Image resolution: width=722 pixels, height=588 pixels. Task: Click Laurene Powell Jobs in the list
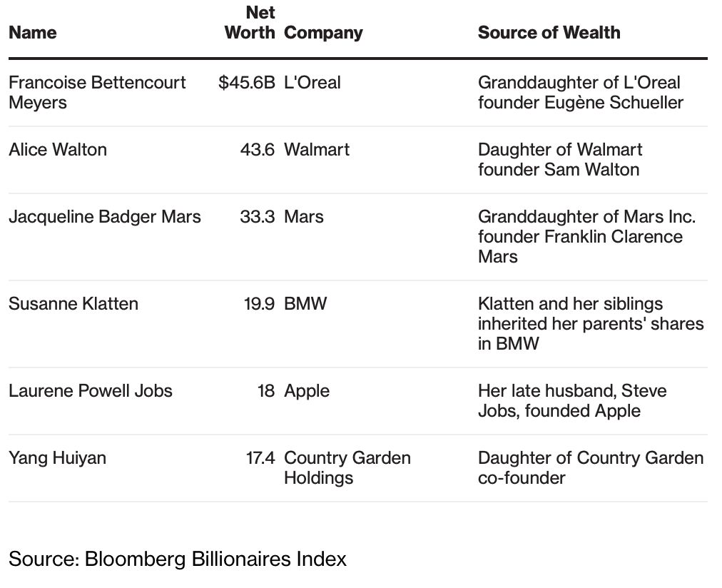(91, 391)
